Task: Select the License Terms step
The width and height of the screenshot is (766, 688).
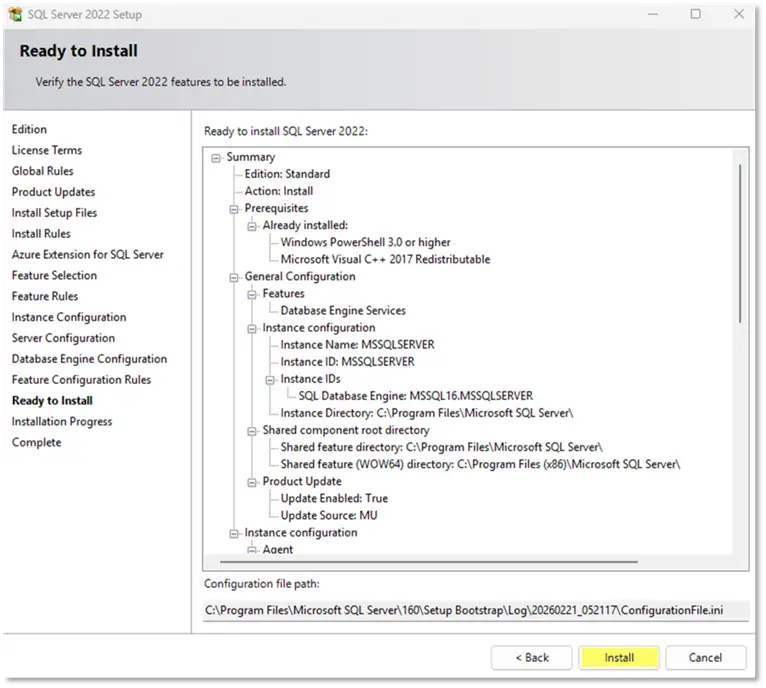Action: pyautogui.click(x=47, y=150)
